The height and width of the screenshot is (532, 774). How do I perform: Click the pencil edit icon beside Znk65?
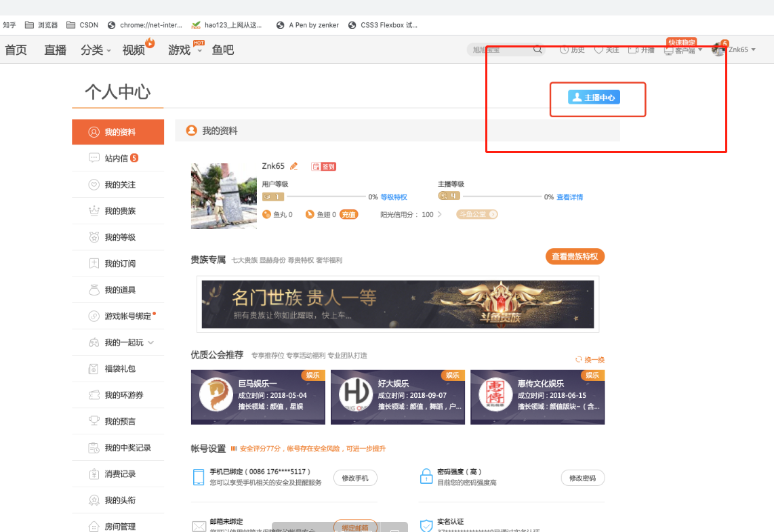[293, 166]
